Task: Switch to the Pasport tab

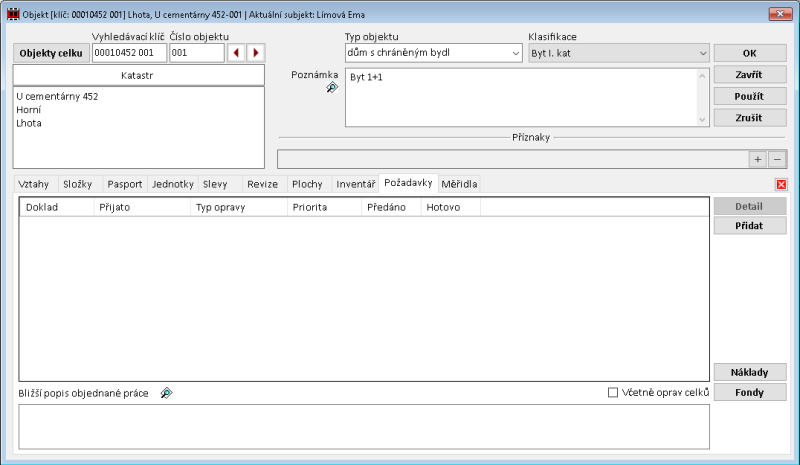Action: (124, 184)
